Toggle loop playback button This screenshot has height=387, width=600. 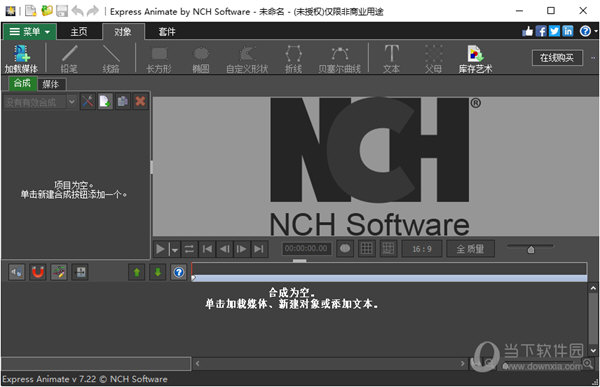pyautogui.click(x=189, y=249)
